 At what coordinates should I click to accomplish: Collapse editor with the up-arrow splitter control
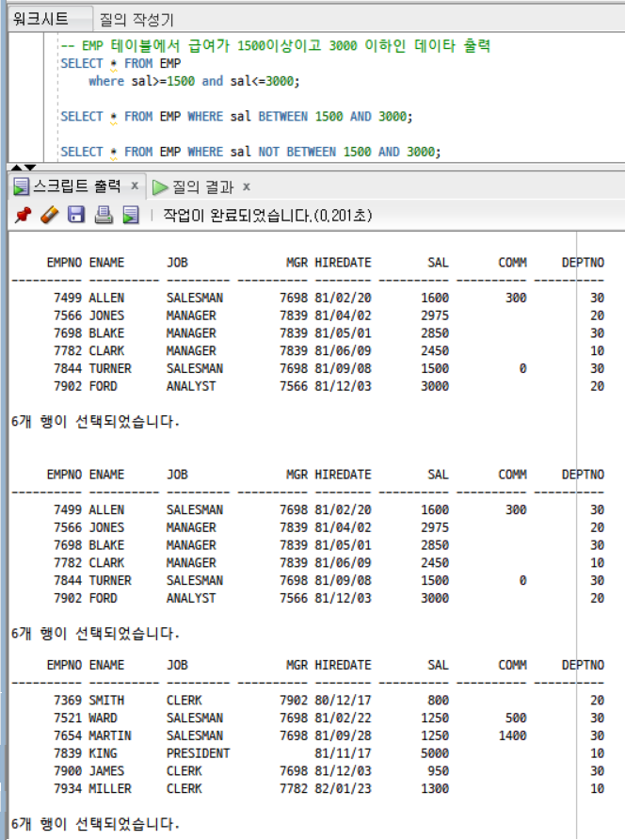coord(17,167)
